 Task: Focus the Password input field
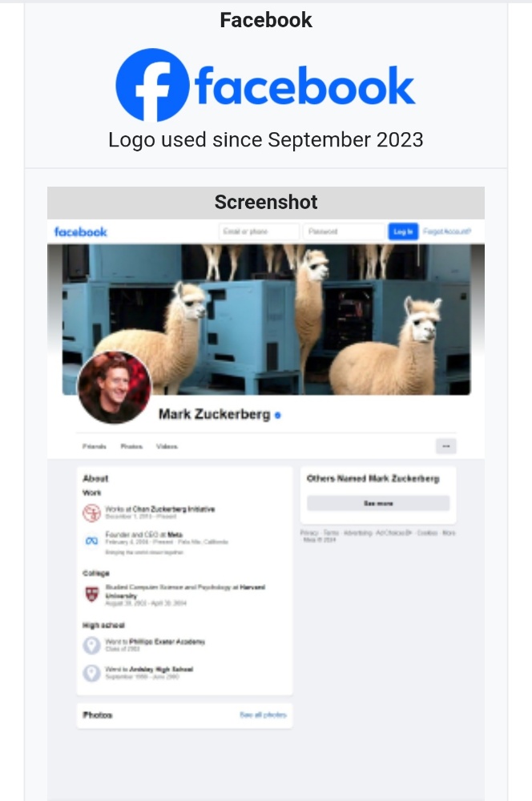click(x=344, y=231)
